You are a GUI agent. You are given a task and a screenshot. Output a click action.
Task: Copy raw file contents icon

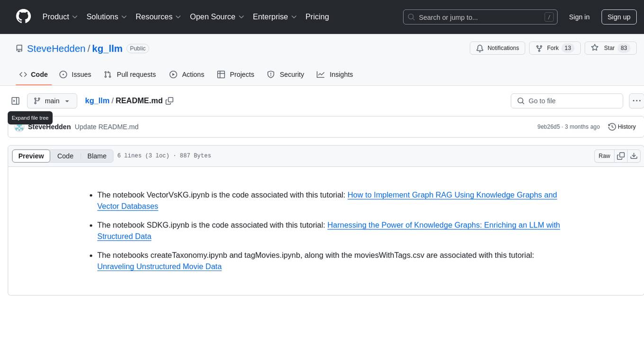coord(621,156)
